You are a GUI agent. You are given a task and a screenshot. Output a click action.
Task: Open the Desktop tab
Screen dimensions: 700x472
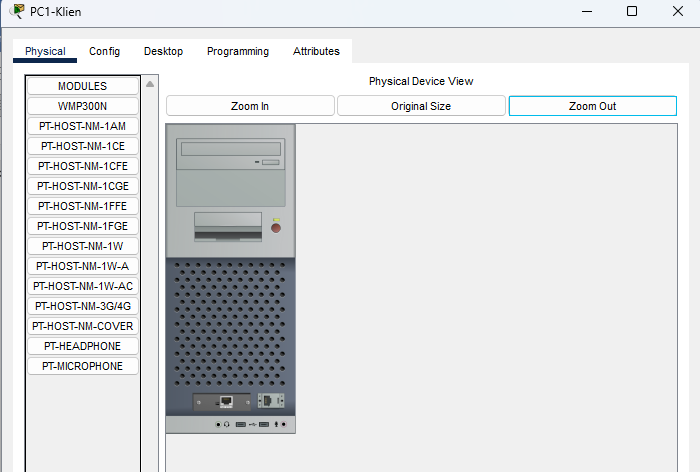[163, 51]
